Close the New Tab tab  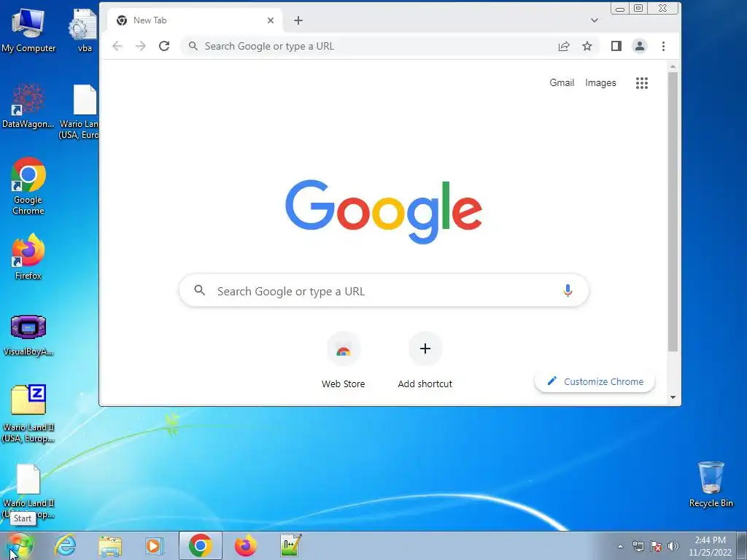[x=271, y=20]
